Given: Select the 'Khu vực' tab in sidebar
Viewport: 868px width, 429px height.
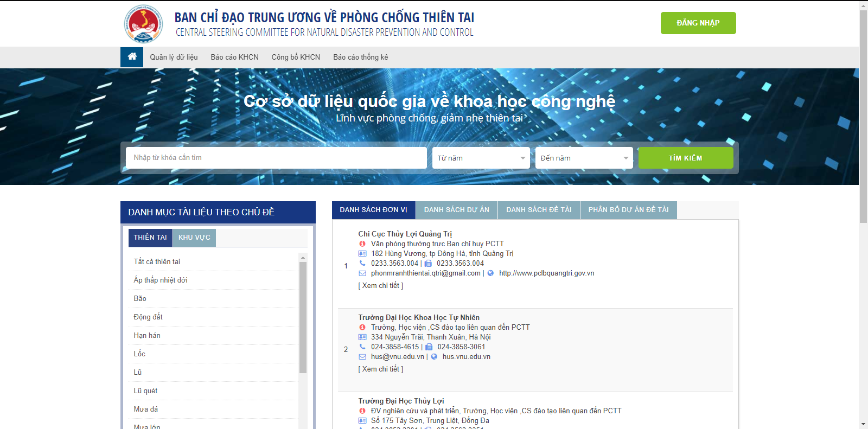Looking at the screenshot, I should pyautogui.click(x=194, y=238).
